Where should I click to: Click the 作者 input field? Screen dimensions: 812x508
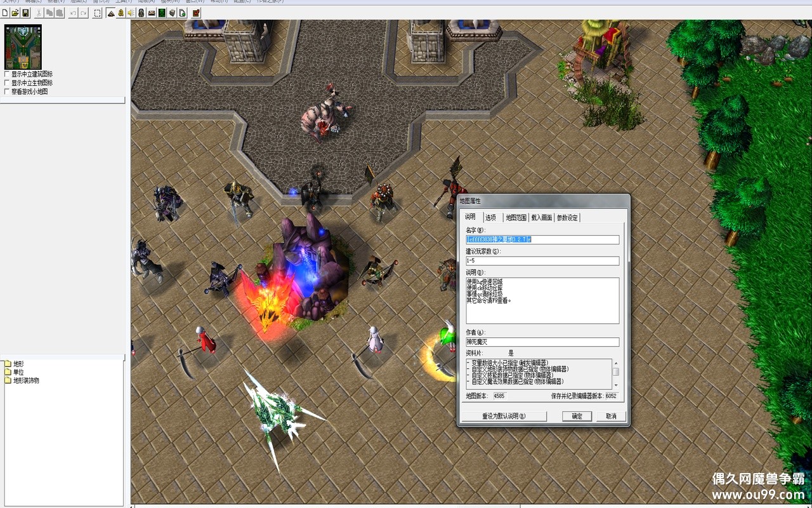click(x=542, y=342)
